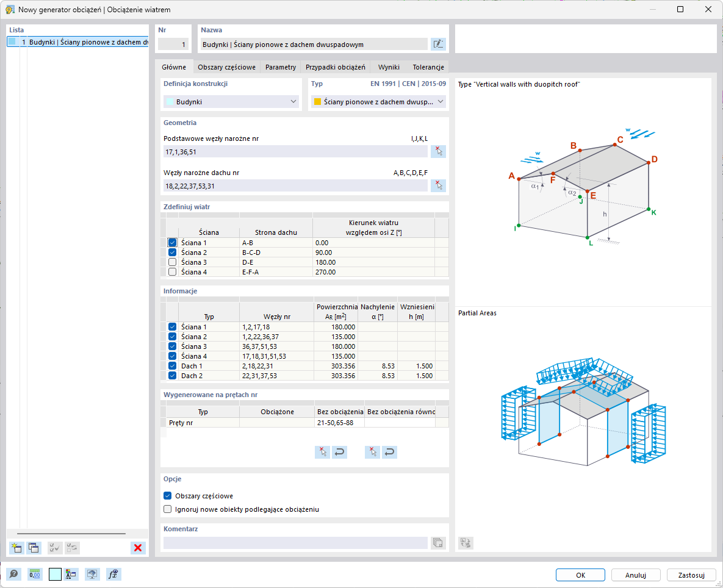723x588 pixels.
Task: Click the Komentarz text field
Action: coord(295,542)
